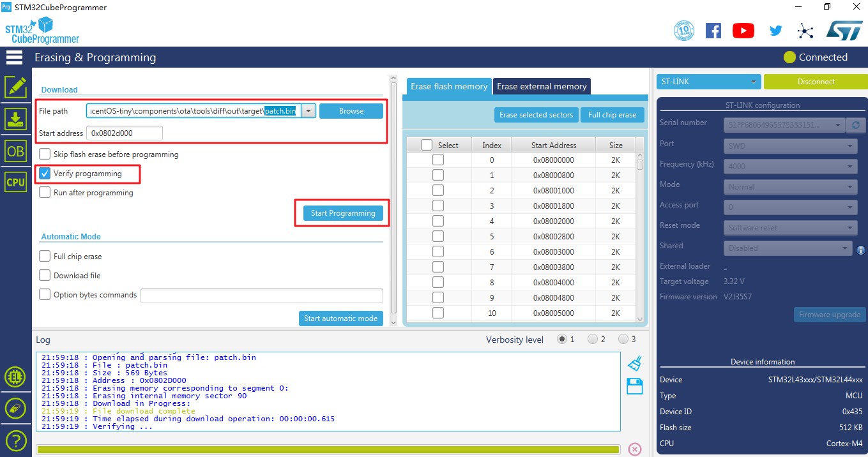Click the Start Address column header
868x457 pixels.
553,146
